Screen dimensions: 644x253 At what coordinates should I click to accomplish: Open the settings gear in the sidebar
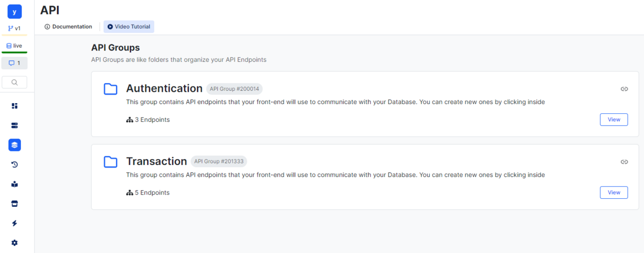tap(14, 243)
